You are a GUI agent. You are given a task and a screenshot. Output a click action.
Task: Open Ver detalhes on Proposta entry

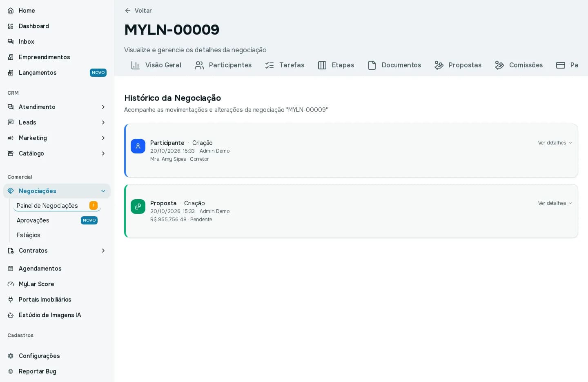(x=555, y=203)
